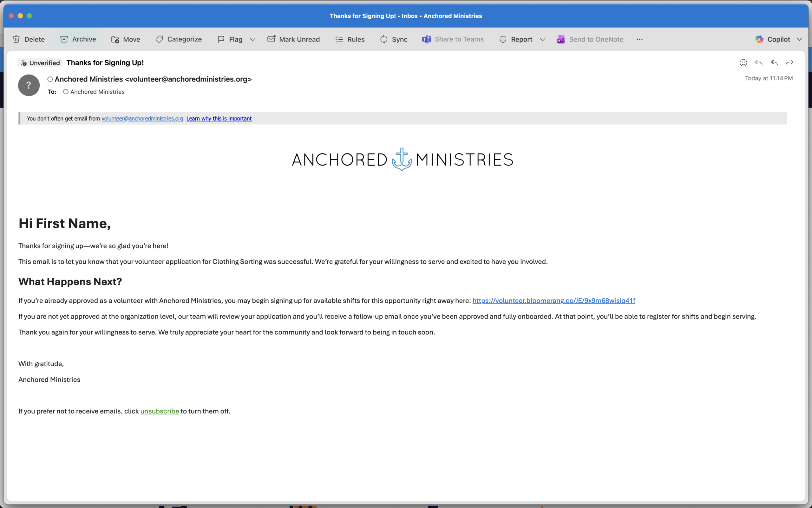Image resolution: width=812 pixels, height=508 pixels.
Task: Archive this email
Action: coord(78,39)
